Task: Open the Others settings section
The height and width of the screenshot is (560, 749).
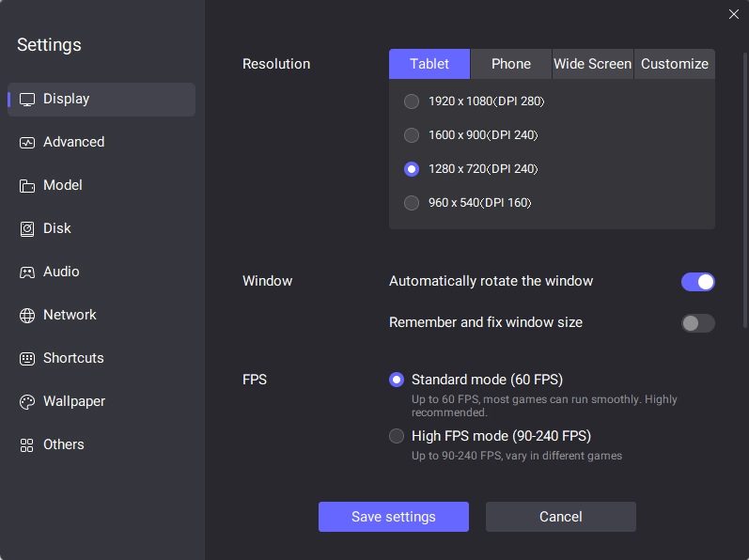Action: click(101, 444)
